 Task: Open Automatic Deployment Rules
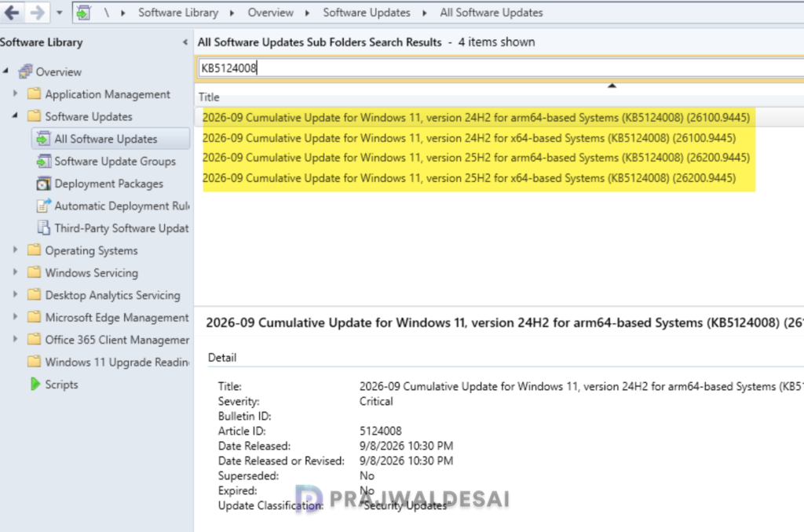(x=122, y=206)
